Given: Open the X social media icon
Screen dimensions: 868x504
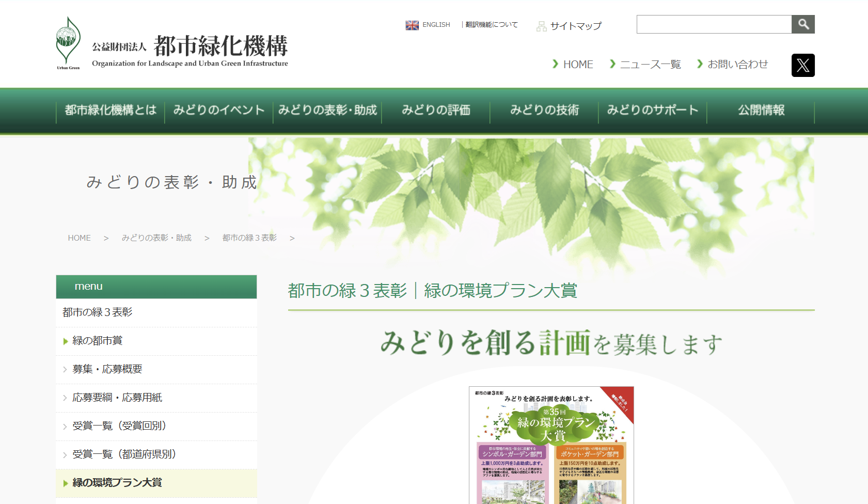Looking at the screenshot, I should (803, 66).
